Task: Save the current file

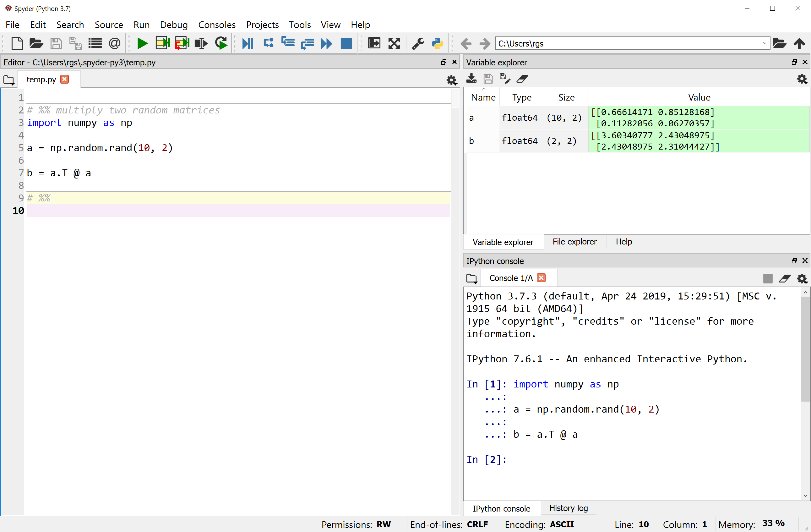Action: click(x=56, y=43)
